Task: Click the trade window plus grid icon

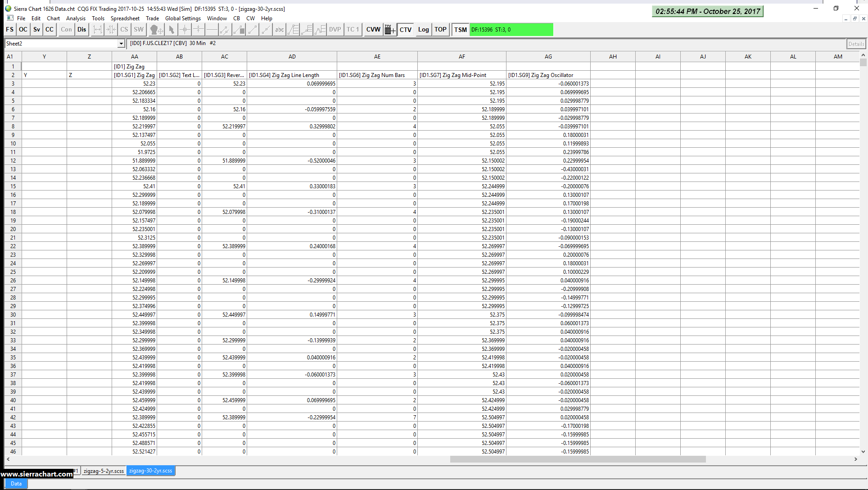Action: click(x=390, y=30)
